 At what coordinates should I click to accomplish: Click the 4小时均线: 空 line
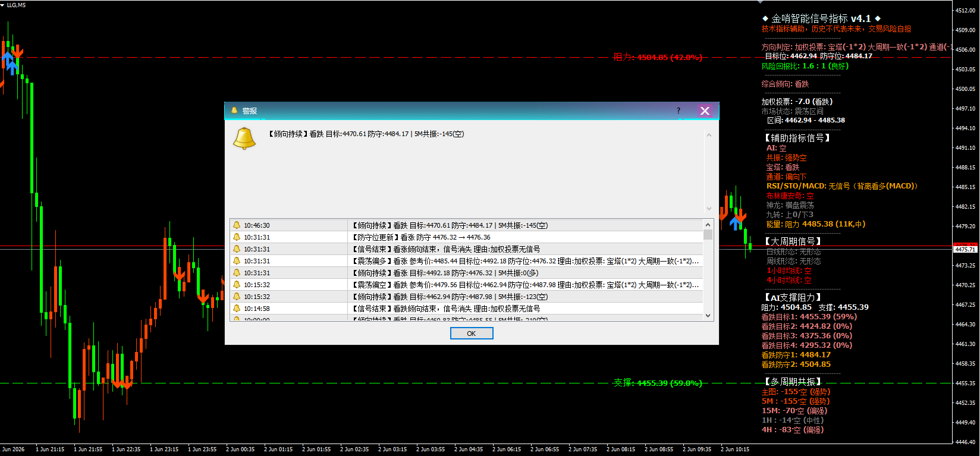[x=789, y=280]
